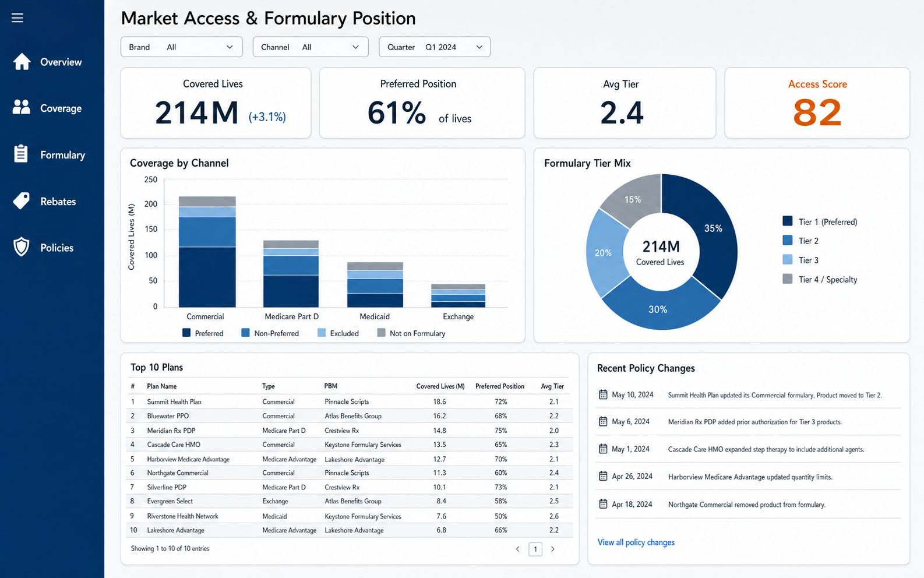924x578 pixels.
Task: Click Tier 1 (Preferred) legend swatch
Action: (x=788, y=221)
